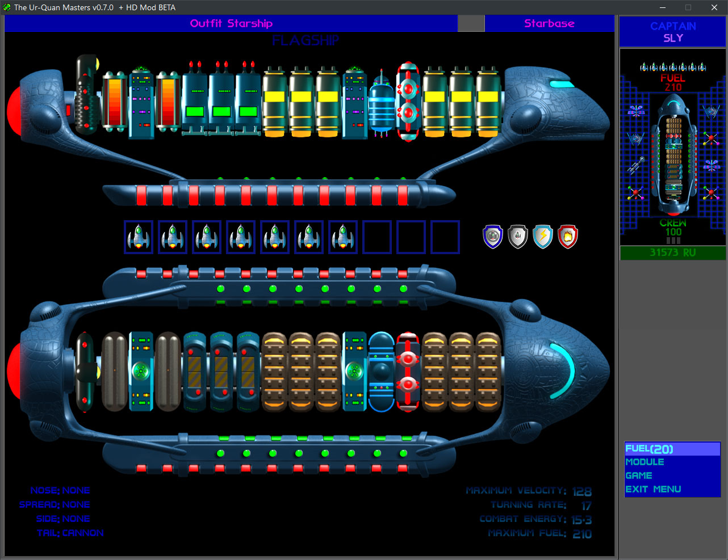Viewport: 728px width, 560px height.
Task: Select the FUEL(20) menu entry
Action: [672, 449]
